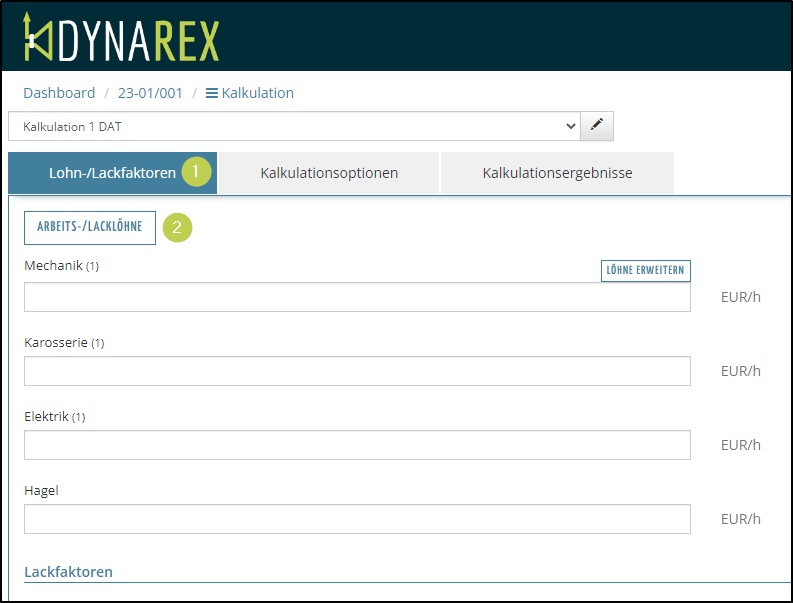Screen dimensions: 793x603
Task: Click the Mechanik field label
Action: (x=53, y=266)
